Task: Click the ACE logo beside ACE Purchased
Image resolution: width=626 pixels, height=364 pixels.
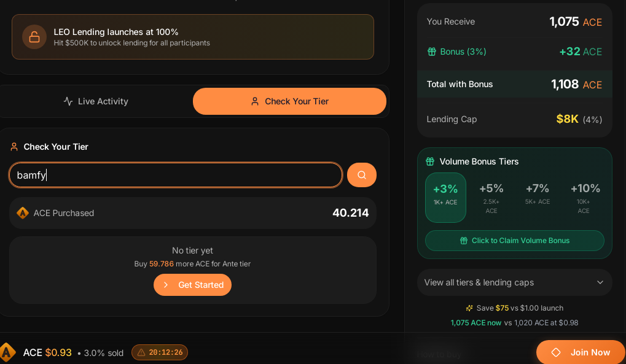Action: click(x=23, y=213)
